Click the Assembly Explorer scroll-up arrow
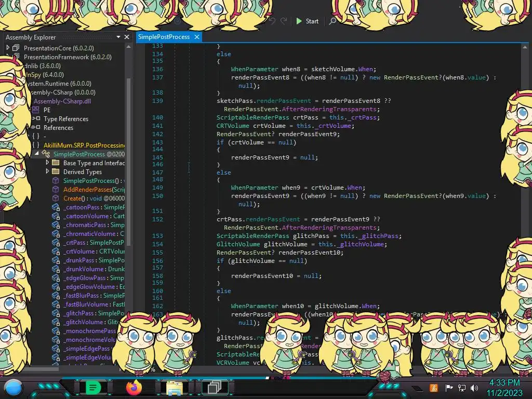The image size is (532, 399). (129, 47)
